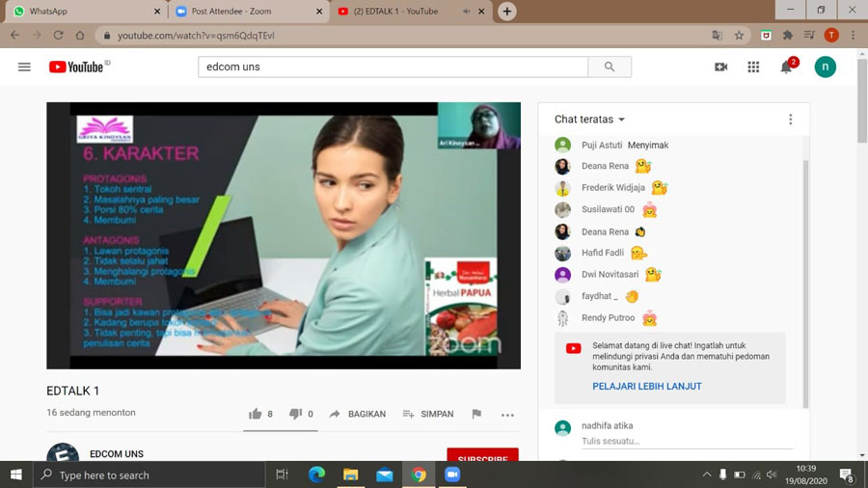Image resolution: width=868 pixels, height=488 pixels.
Task: Click the SIMPAN save button
Action: [428, 414]
